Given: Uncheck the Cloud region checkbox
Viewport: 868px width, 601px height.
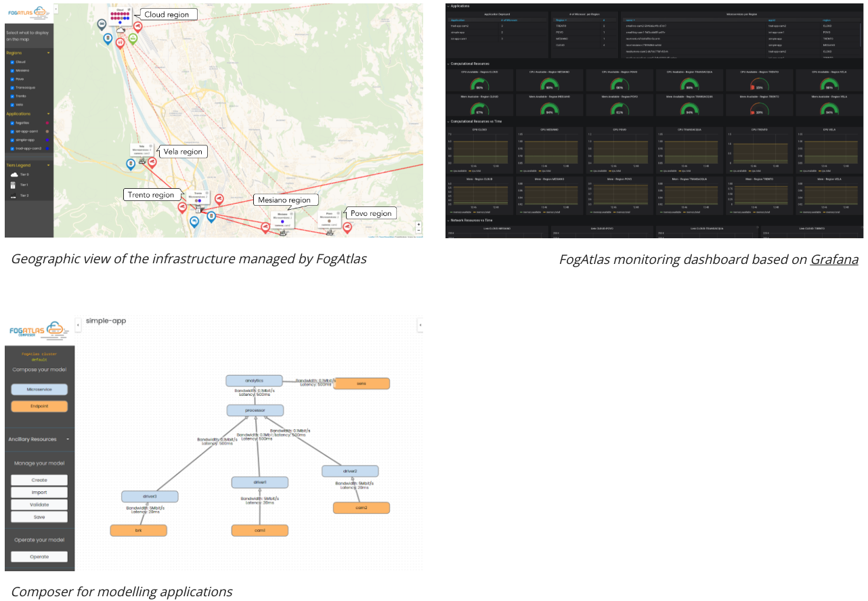Looking at the screenshot, I should 12,62.
